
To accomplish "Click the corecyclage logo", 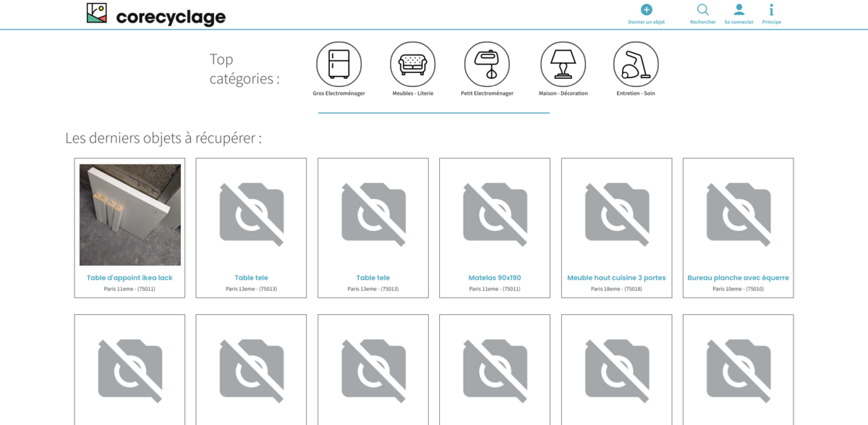I will 156,15.
